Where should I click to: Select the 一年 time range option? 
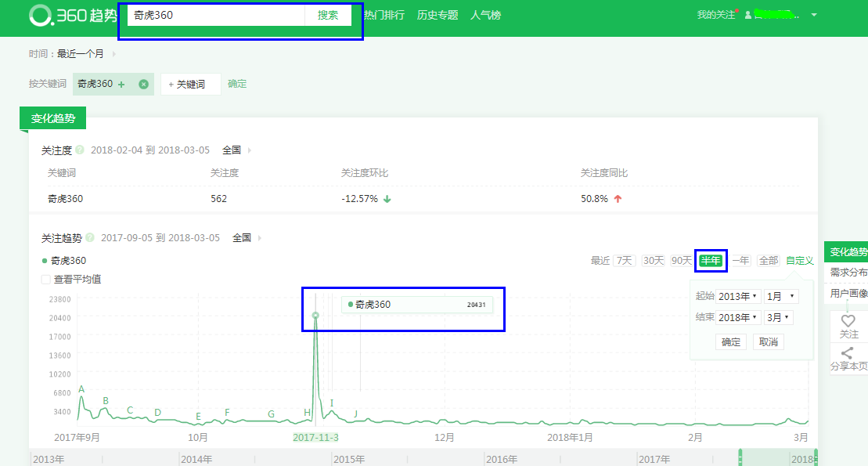pyautogui.click(x=740, y=261)
